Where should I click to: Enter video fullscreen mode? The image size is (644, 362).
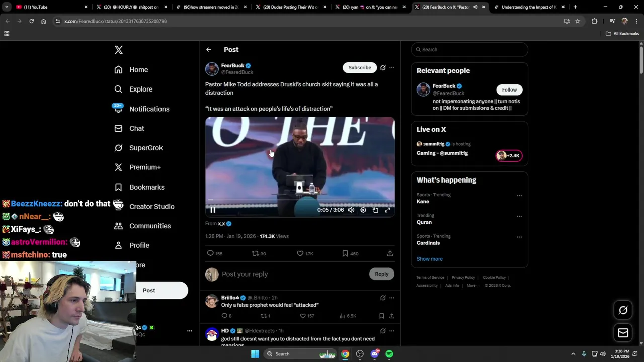387,210
